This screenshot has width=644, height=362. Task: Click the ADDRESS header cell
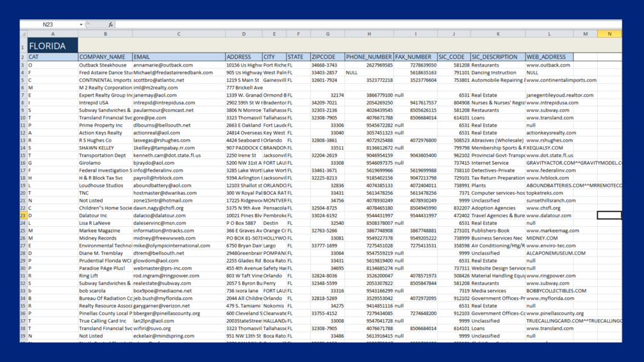pos(244,57)
